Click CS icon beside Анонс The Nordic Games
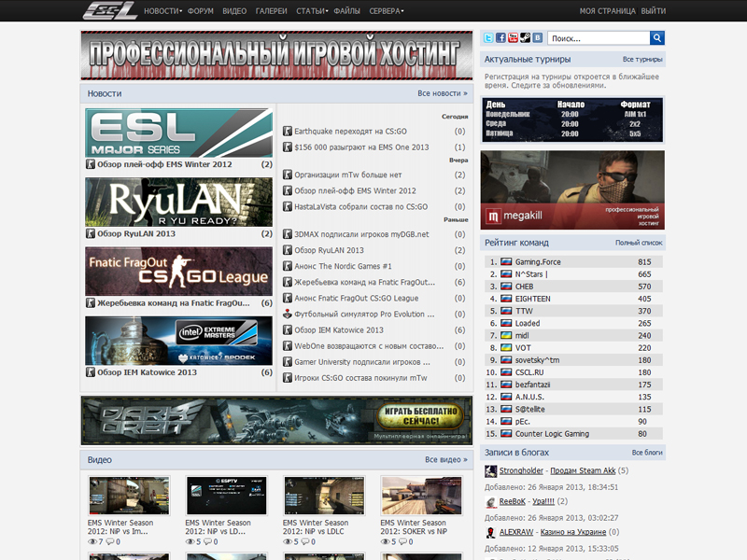This screenshot has width=747, height=560. pyautogui.click(x=288, y=266)
